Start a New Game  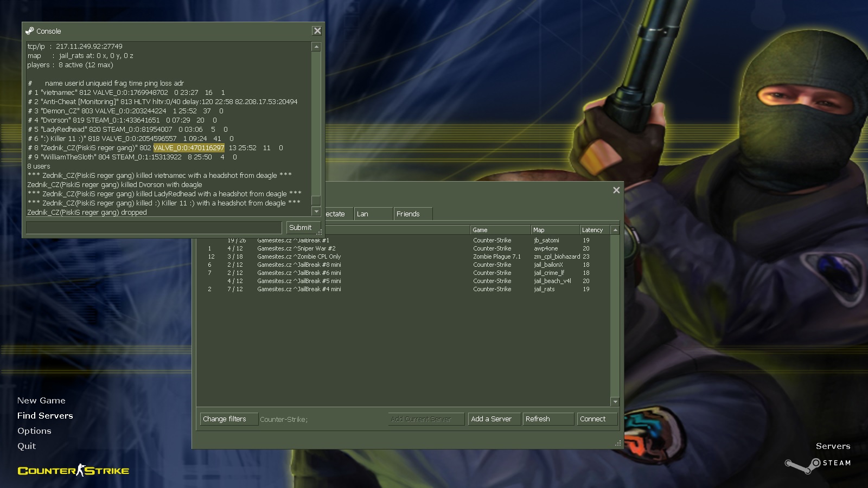41,400
